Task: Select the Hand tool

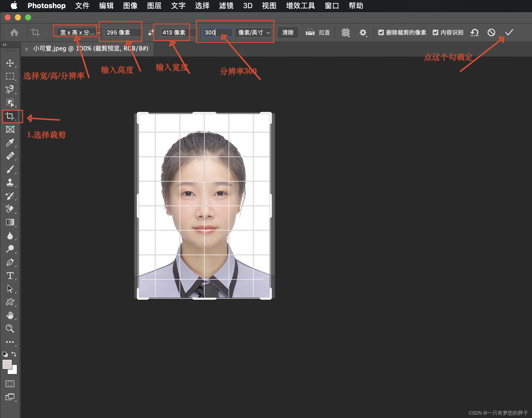Action: pos(10,315)
